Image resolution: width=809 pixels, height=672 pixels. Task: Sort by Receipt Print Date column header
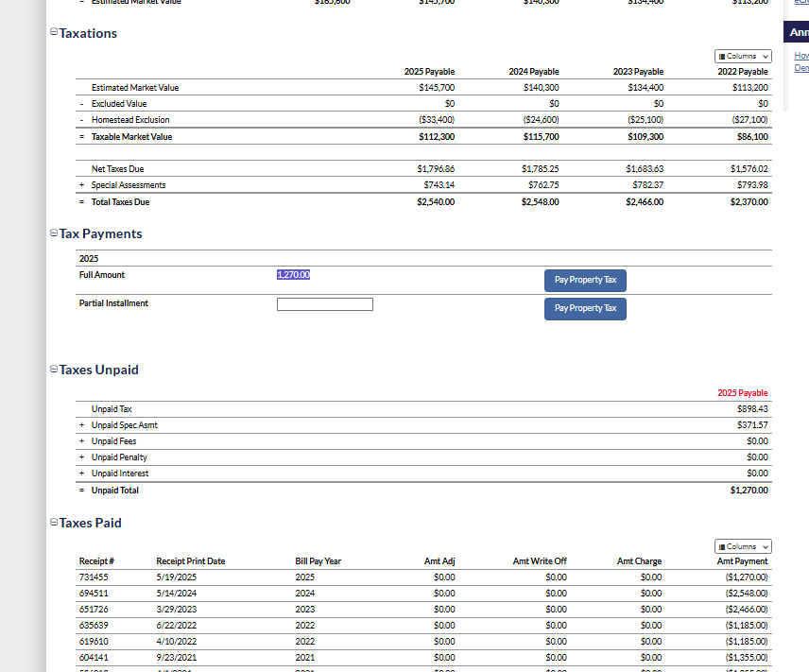click(x=190, y=561)
